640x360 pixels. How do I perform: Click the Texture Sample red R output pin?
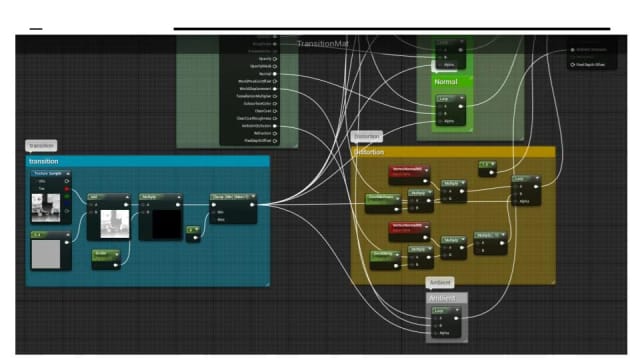click(67, 189)
